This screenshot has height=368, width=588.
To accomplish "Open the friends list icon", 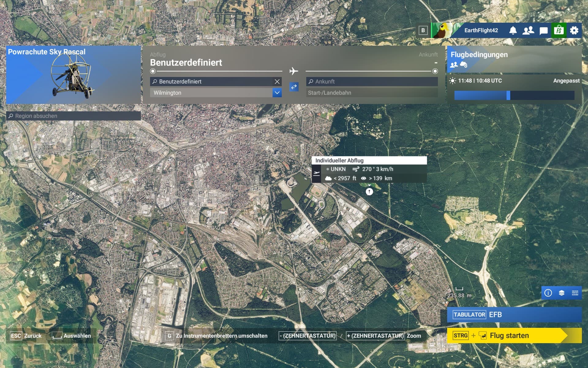I will [x=528, y=30].
